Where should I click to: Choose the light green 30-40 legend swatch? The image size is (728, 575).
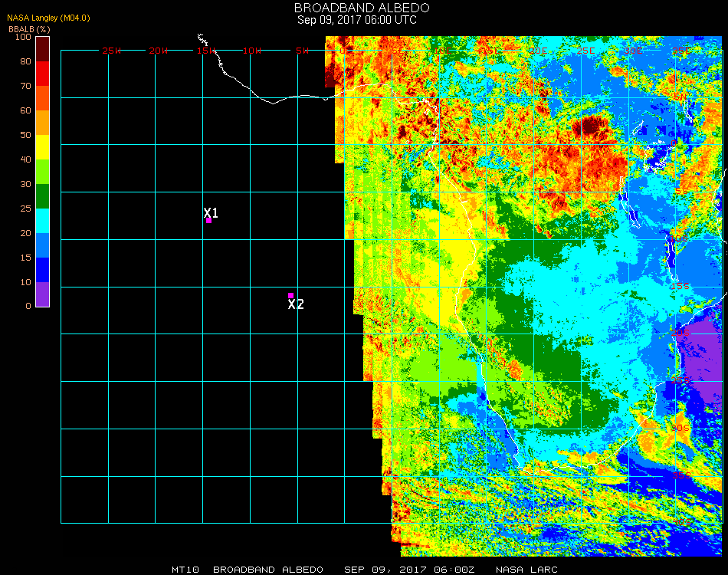43,172
